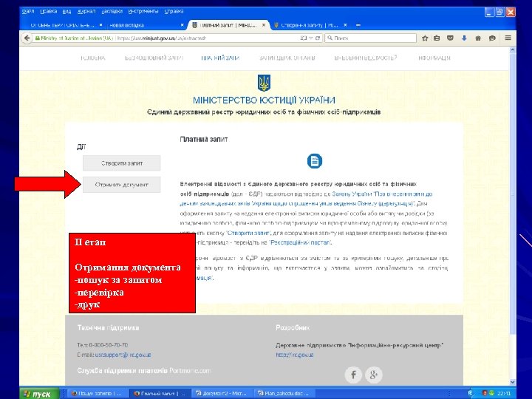Go back with the browser back arrow
532x399 pixels.
[x=27, y=38]
